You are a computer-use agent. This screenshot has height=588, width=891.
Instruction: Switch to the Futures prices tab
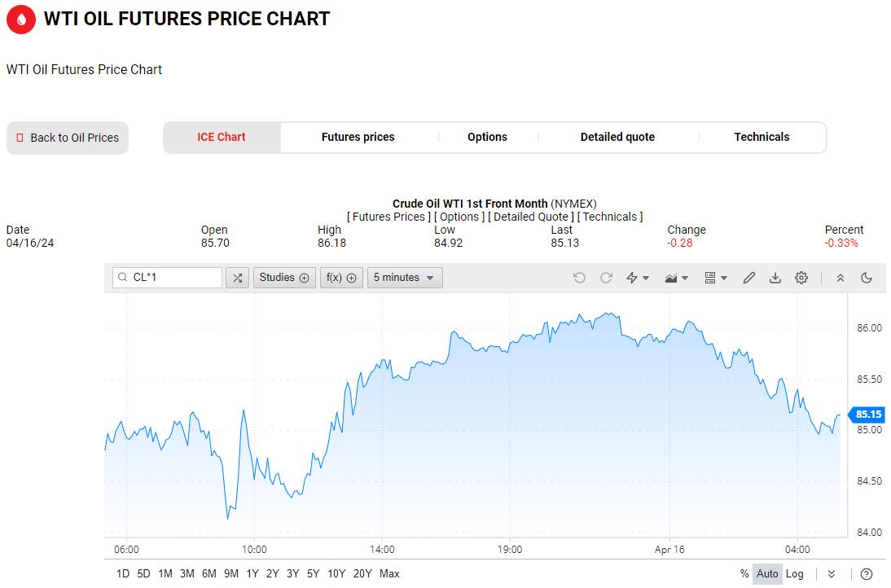(x=358, y=137)
